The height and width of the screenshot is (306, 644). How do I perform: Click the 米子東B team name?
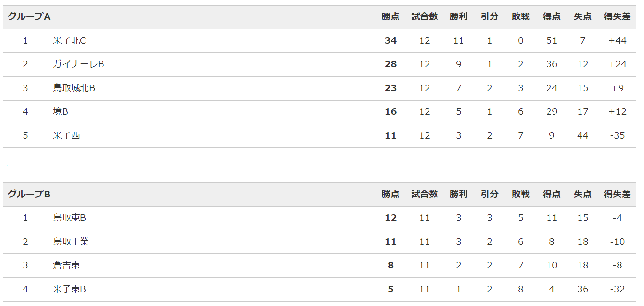(69, 290)
